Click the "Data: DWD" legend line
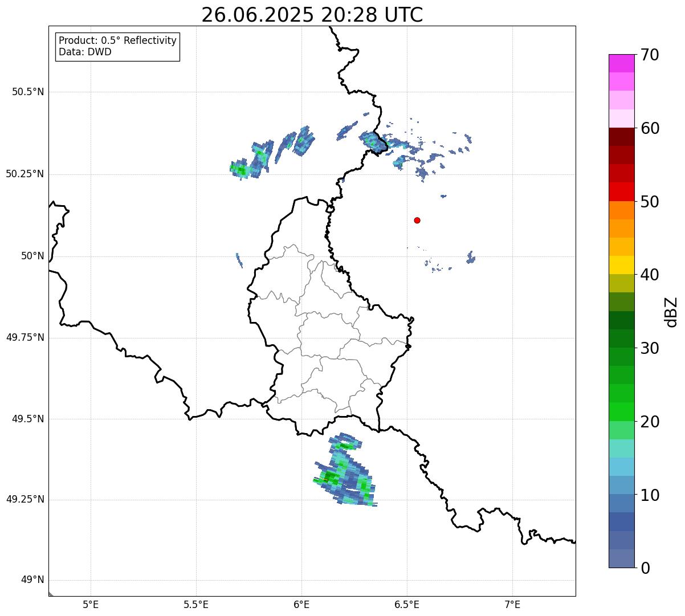 [85, 52]
